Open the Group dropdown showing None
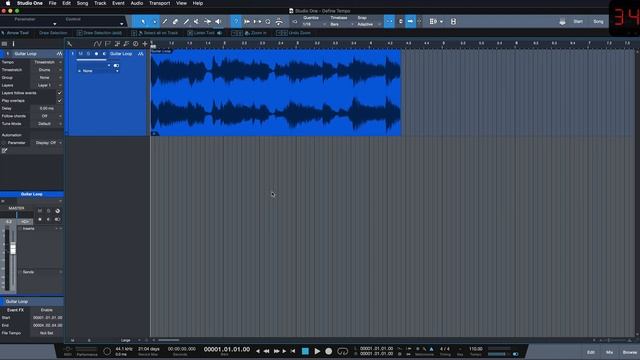The width and height of the screenshot is (640, 360). (47, 78)
